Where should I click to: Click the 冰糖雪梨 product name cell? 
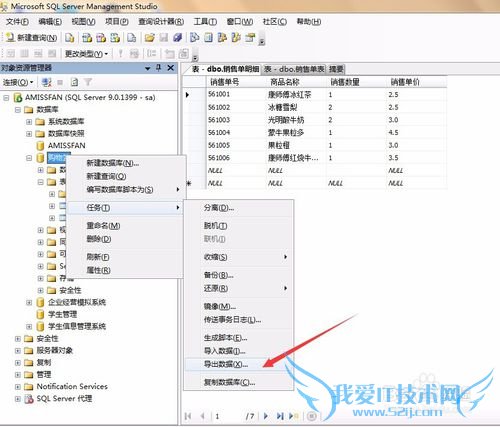coord(296,107)
